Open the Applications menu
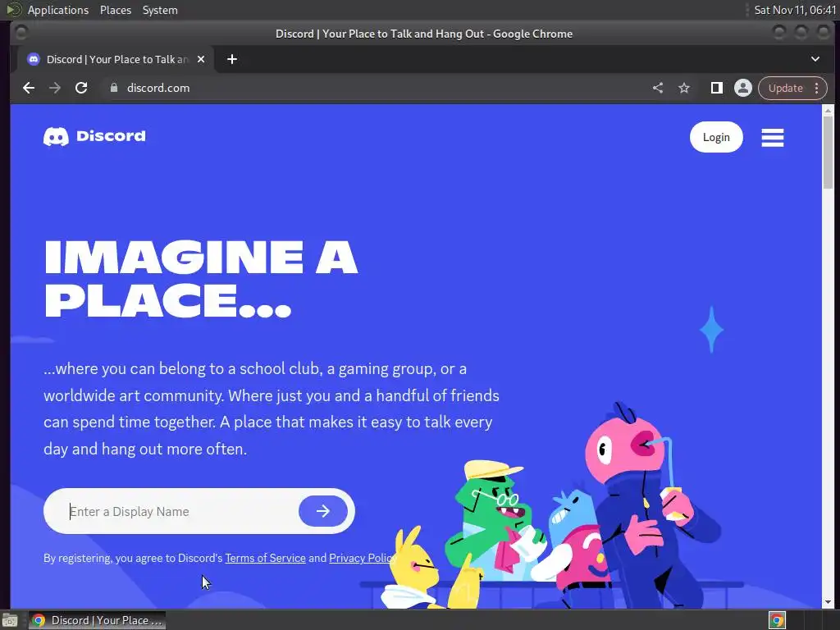 [x=58, y=10]
